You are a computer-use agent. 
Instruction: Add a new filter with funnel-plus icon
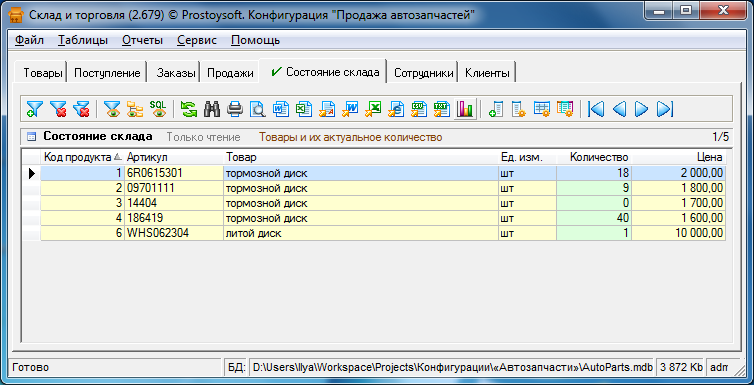tap(35, 109)
